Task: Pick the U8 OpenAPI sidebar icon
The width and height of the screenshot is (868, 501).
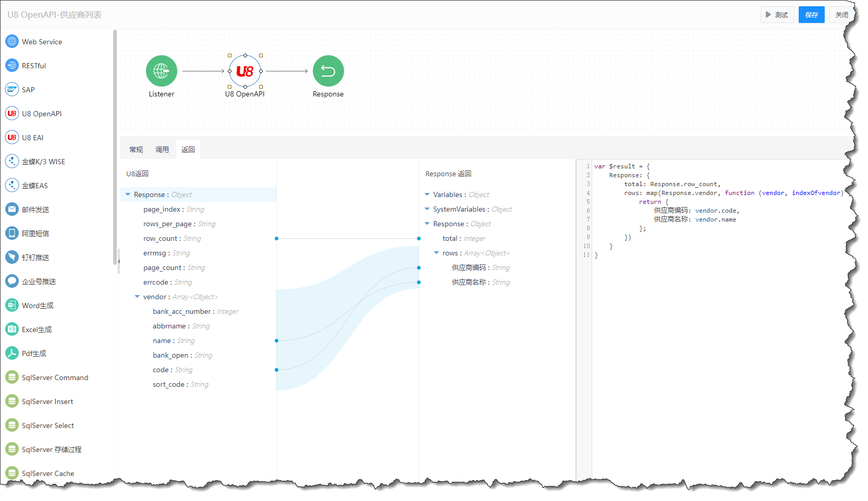Action: (12, 113)
